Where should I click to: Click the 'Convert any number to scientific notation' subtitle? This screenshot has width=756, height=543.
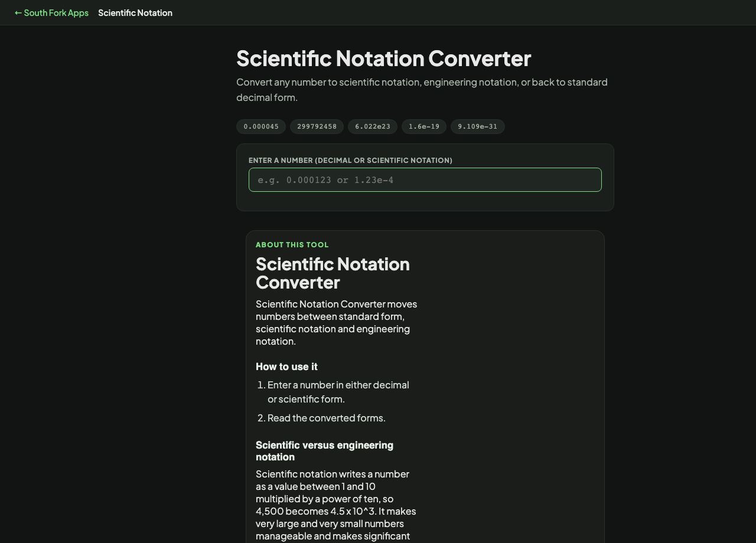422,90
